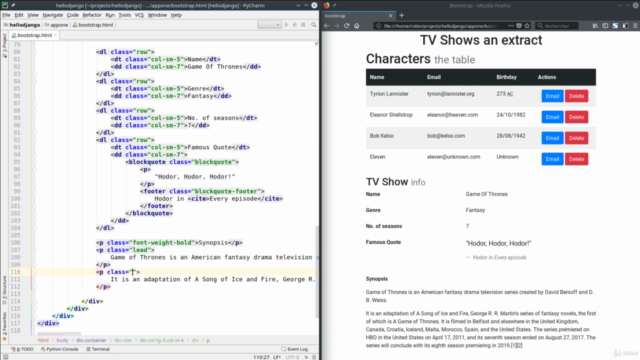Open the VCS menu
The image size is (640, 360).
(139, 15)
